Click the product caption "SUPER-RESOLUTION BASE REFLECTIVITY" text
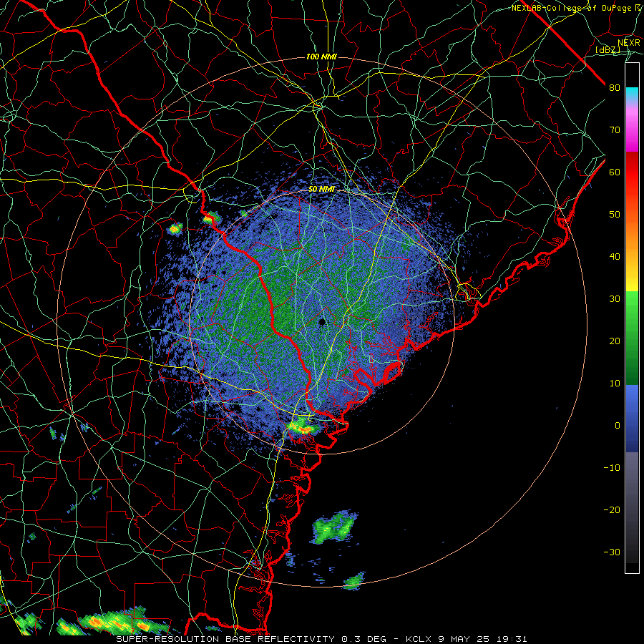644x644 pixels. click(225, 639)
